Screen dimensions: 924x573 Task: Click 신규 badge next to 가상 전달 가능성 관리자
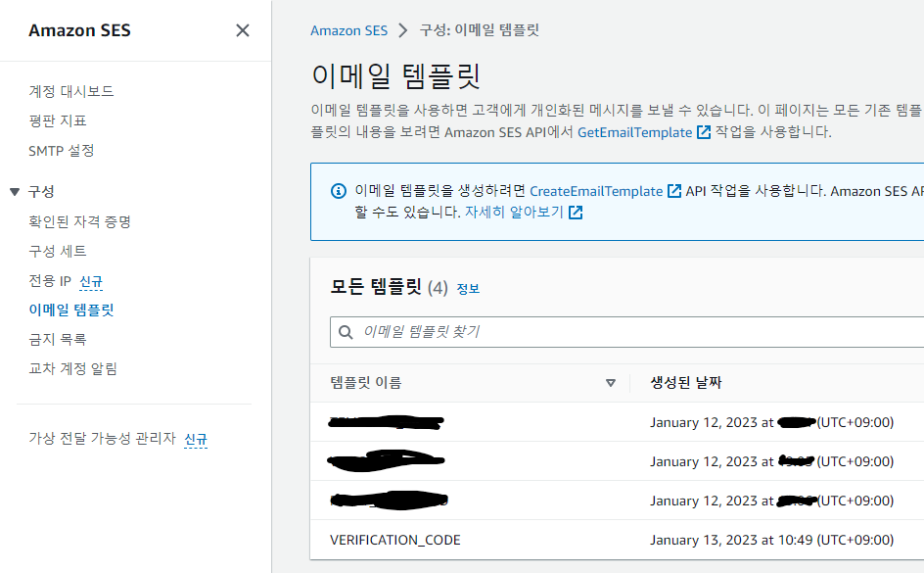tap(196, 439)
